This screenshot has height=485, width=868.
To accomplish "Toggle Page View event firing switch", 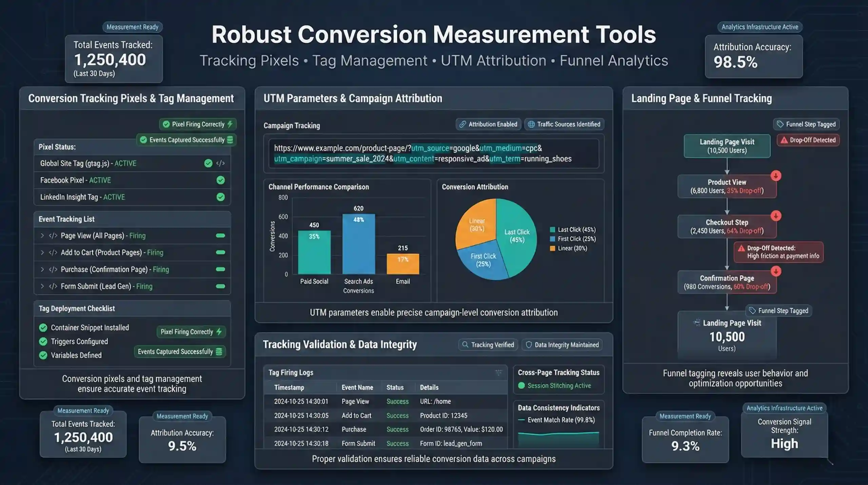I will click(220, 236).
